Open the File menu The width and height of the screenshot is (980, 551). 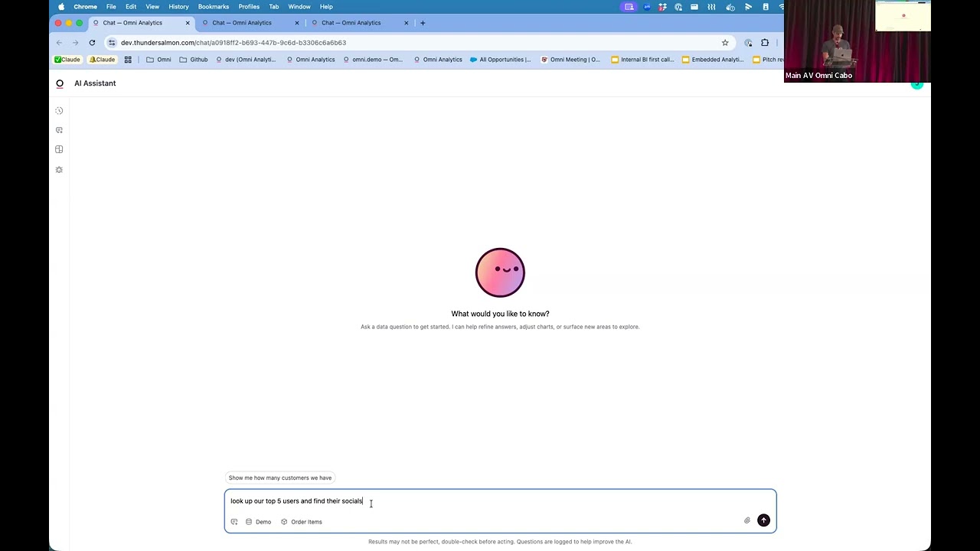[111, 7]
